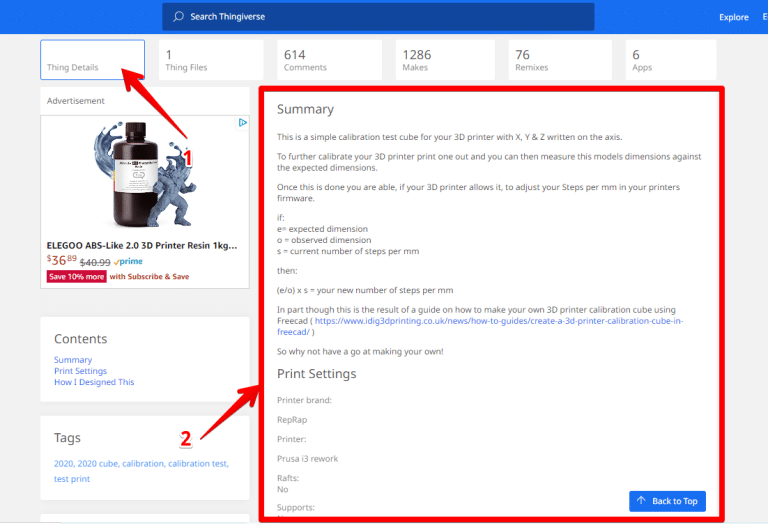Viewport: 768px width, 525px height.
Task: Open How I Designed This section link
Action: (94, 382)
